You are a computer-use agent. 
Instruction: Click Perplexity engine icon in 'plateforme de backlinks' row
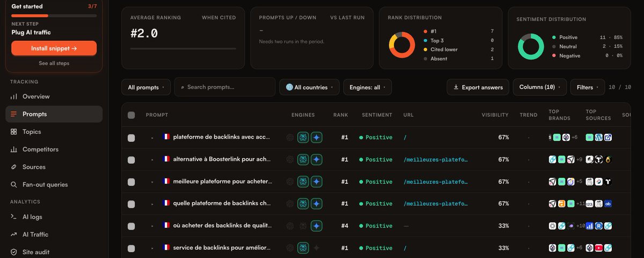[303, 138]
